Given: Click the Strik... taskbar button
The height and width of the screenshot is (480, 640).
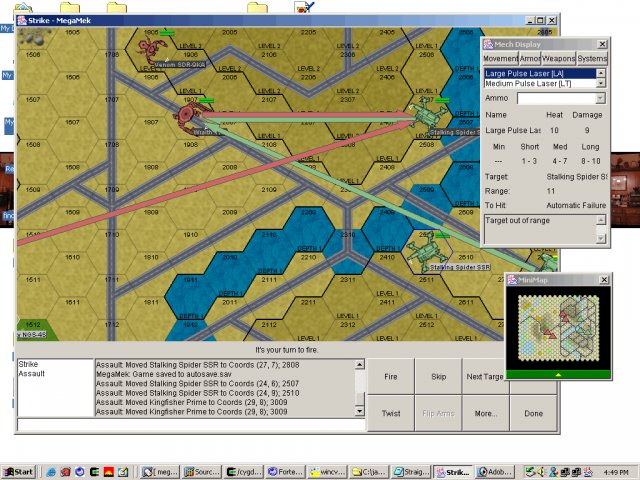Looking at the screenshot, I should click(x=453, y=472).
